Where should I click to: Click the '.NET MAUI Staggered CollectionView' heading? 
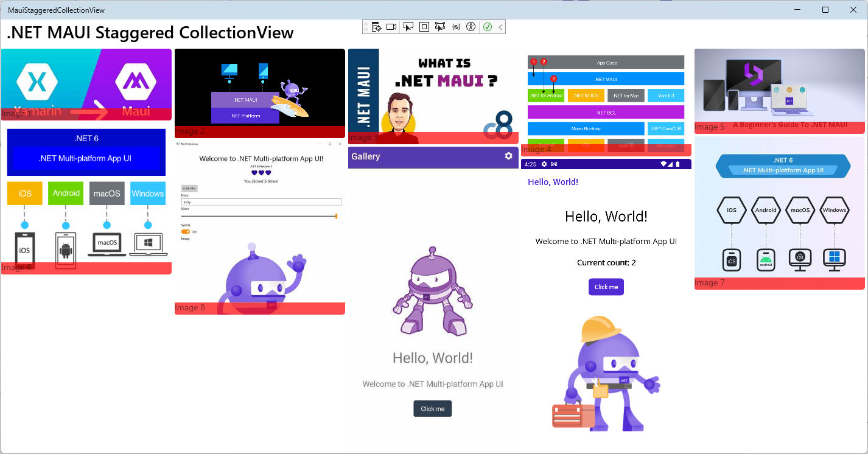click(x=150, y=33)
